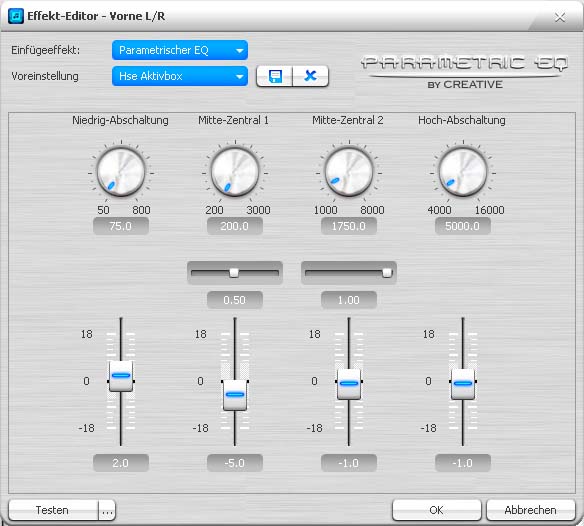Click the Abbrechen button
Viewport: 584px width, 526px height.
[x=531, y=510]
